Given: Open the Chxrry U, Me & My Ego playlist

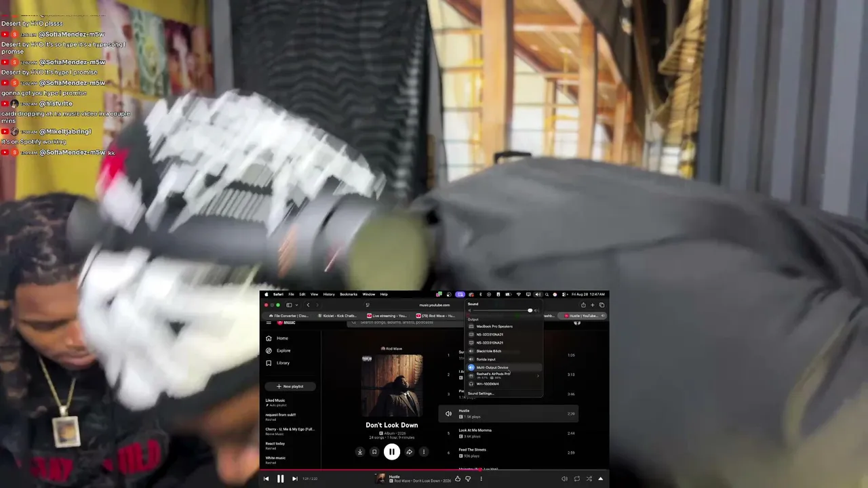Looking at the screenshot, I should 290,431.
